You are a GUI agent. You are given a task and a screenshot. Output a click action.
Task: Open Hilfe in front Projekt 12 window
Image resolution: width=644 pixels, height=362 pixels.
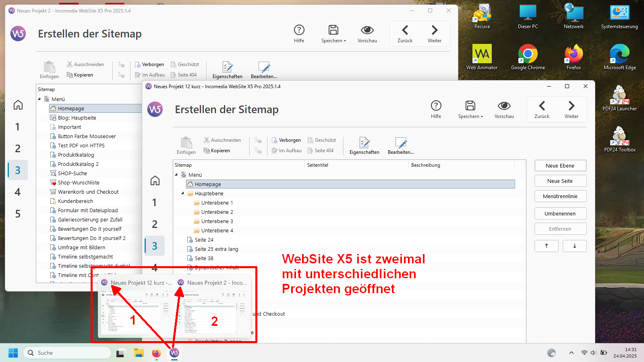click(436, 110)
